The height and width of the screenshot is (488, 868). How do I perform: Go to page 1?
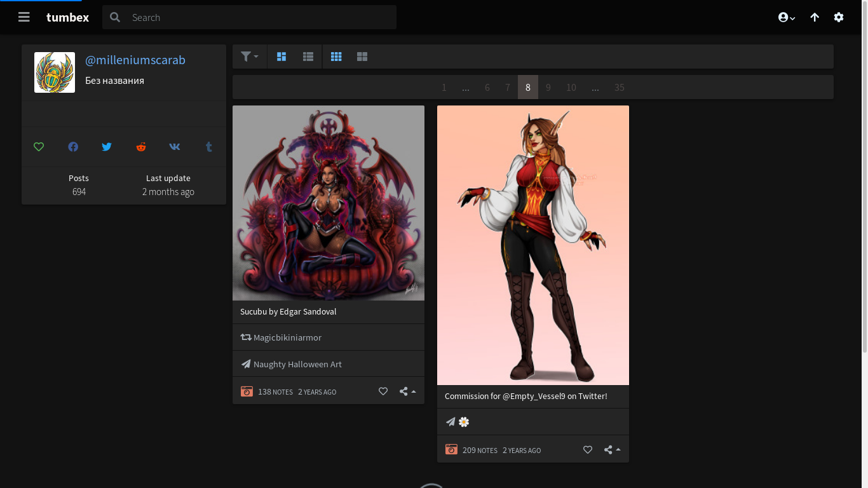[444, 87]
